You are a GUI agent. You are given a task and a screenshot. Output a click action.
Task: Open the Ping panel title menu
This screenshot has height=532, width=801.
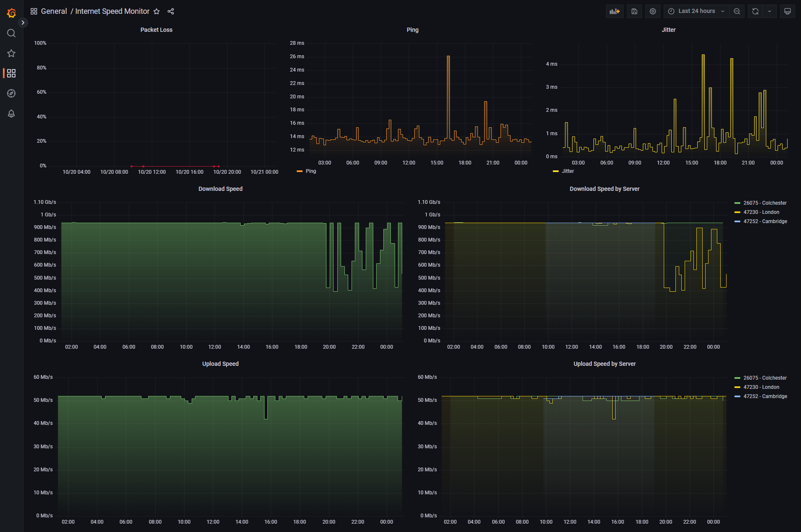tap(413, 30)
